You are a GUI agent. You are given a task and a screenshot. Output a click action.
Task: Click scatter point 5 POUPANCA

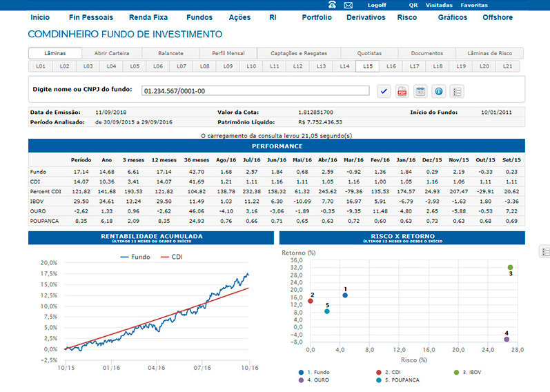coord(327,311)
